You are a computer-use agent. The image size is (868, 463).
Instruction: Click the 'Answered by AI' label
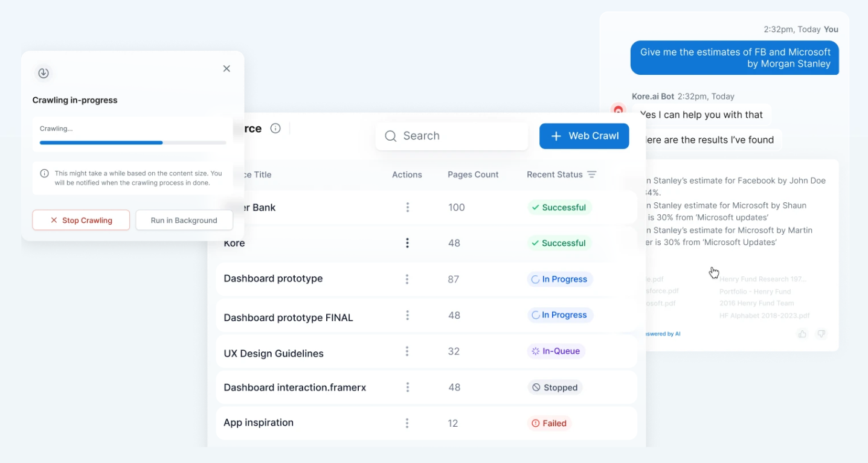tap(663, 334)
